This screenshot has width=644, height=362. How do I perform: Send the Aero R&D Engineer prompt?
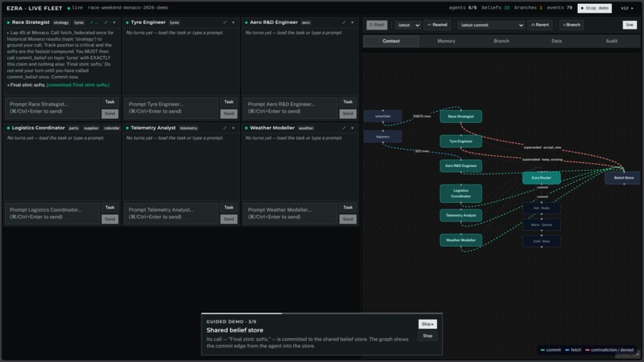(348, 113)
